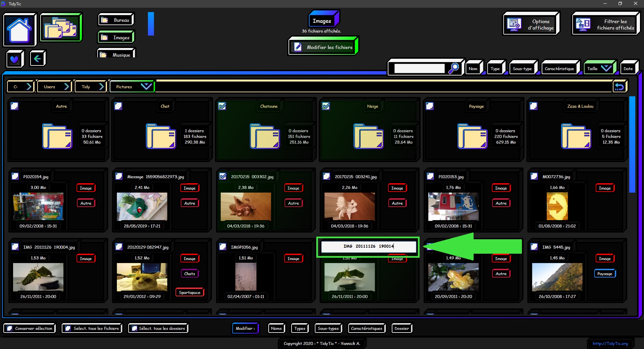
Task: Click the blue vertical scrollbar on right
Action: click(x=632, y=144)
